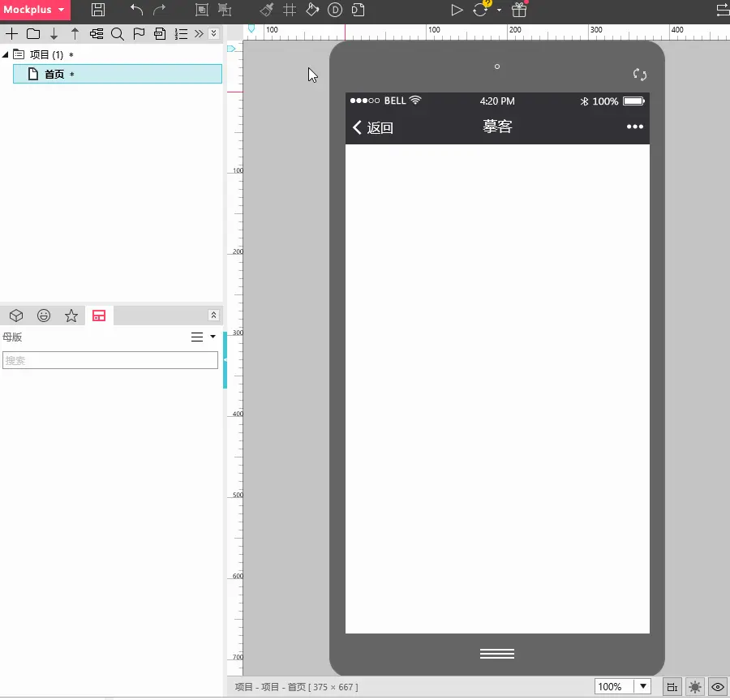Click the D page export icon
730x700 pixels.
[x=358, y=10]
